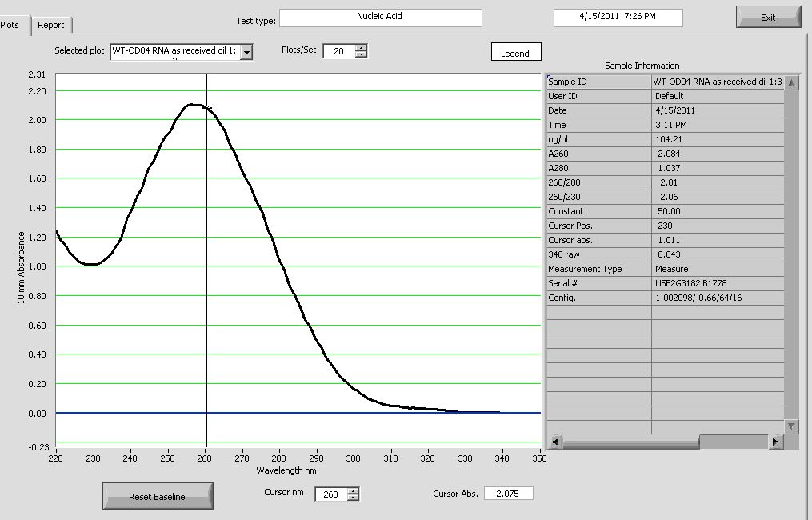Click the Cursor nm value field
The width and height of the screenshot is (812, 520).
[x=330, y=494]
